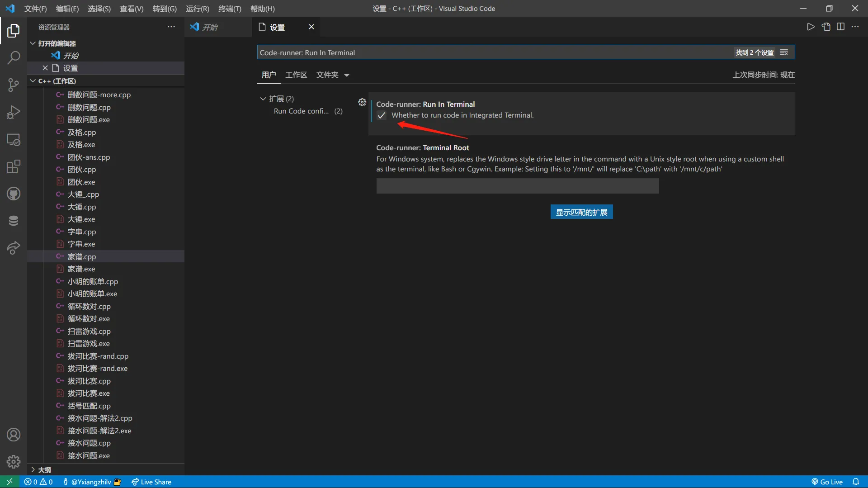Open the Accounts icon in activity bar
The height and width of the screenshot is (488, 868).
(14, 435)
